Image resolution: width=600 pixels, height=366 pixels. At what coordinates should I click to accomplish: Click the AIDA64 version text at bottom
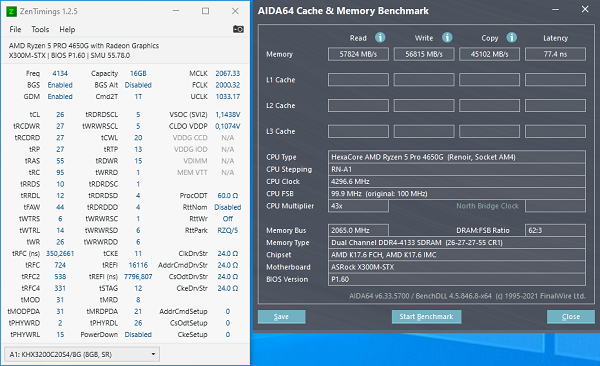coord(467,296)
